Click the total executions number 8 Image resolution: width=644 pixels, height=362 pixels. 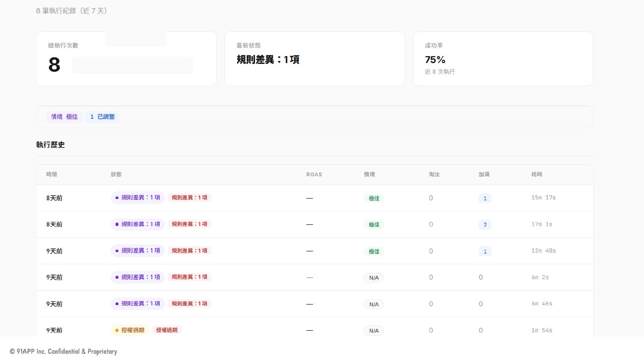54,65
